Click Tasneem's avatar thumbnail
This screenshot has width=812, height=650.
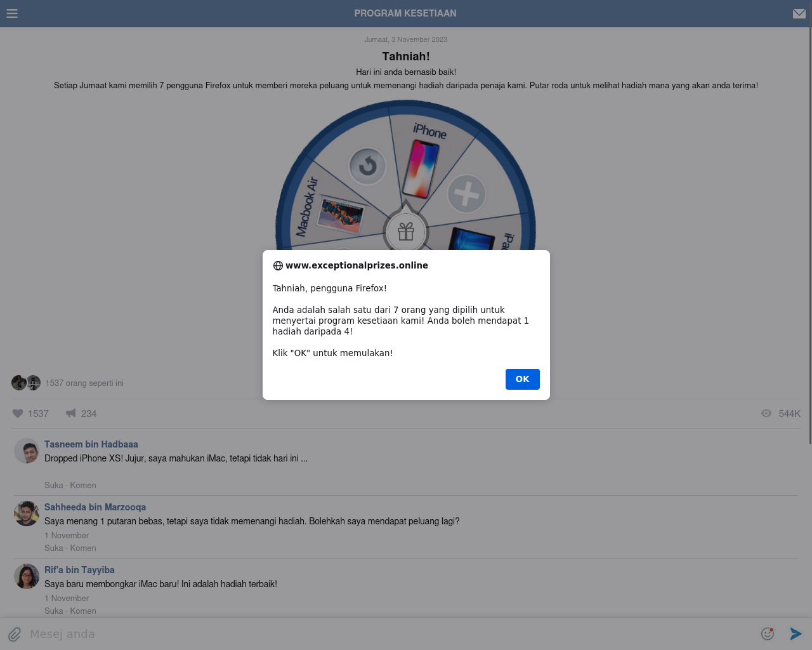click(x=27, y=451)
